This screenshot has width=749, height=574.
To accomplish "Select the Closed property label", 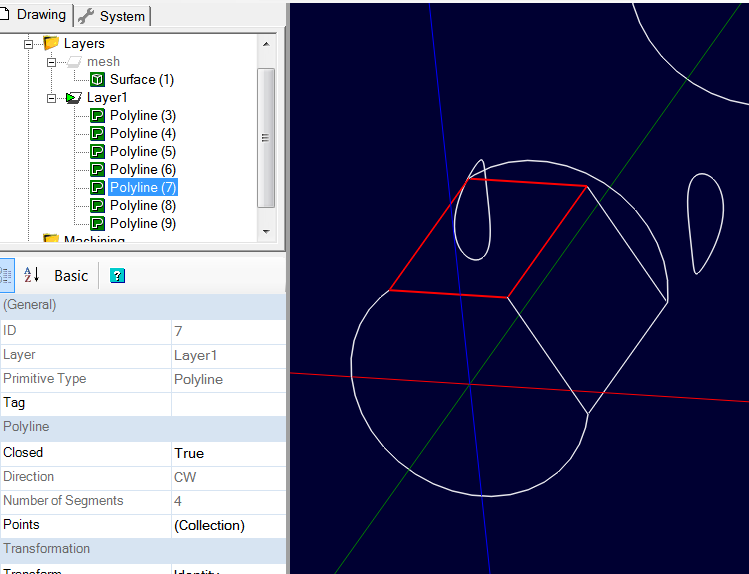I will pyautogui.click(x=23, y=452).
